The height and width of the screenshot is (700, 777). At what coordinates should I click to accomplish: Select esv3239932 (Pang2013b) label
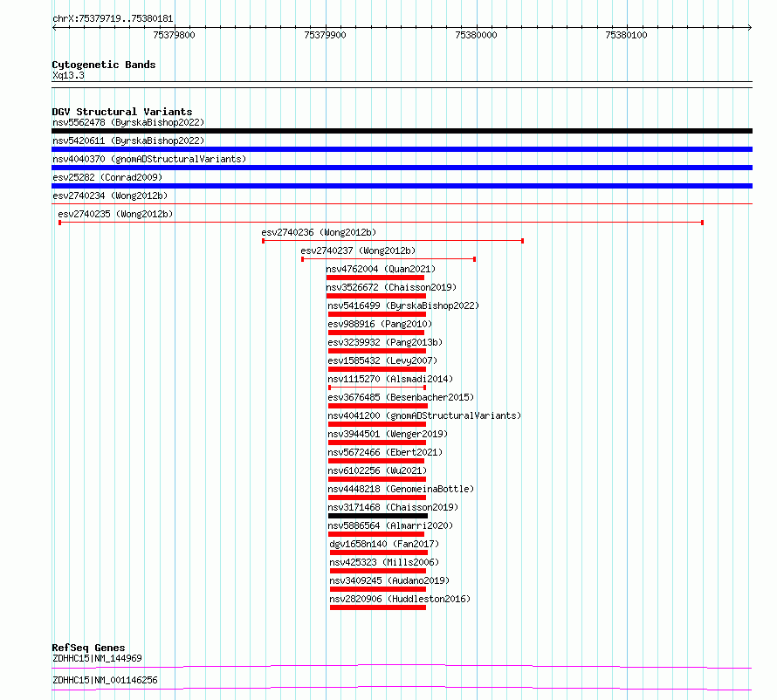coord(385,342)
